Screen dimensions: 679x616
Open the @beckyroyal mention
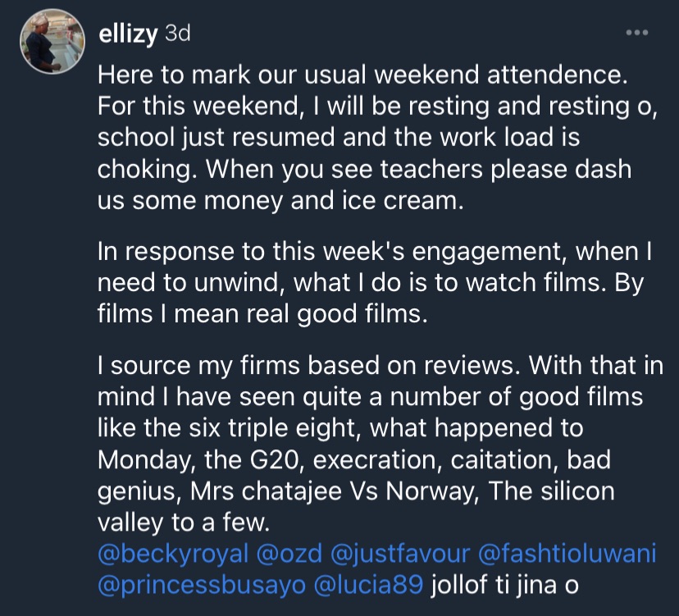click(x=172, y=554)
